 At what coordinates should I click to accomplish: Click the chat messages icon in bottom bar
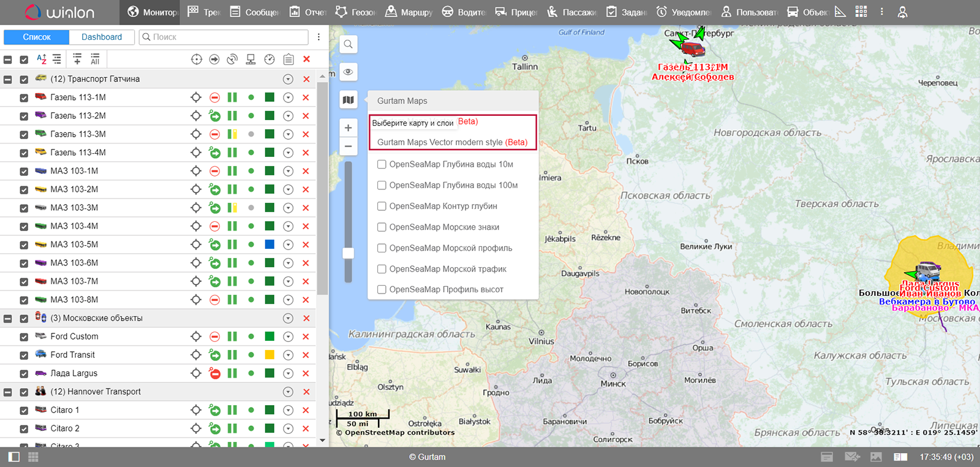click(x=852, y=457)
